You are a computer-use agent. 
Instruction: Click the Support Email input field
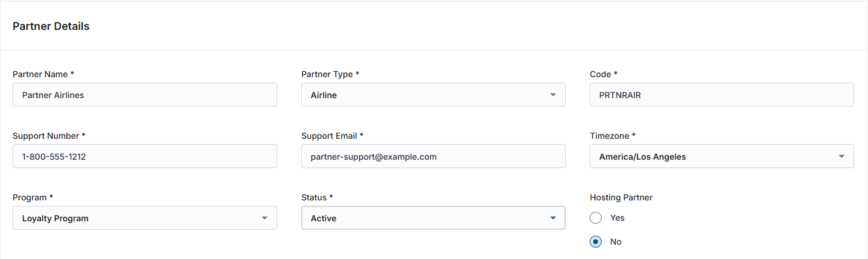click(433, 157)
